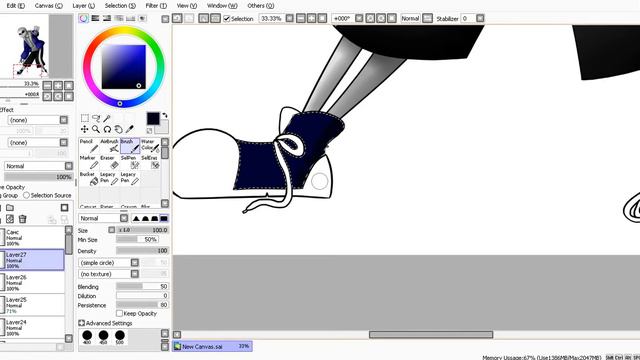Open the Canvas menu
640x360 pixels.
click(49, 6)
